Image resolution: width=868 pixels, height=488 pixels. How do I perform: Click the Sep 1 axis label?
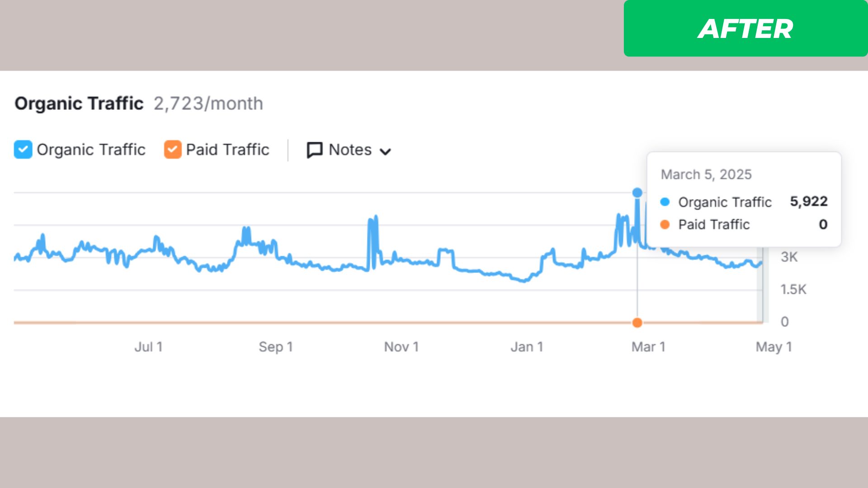pyautogui.click(x=276, y=347)
